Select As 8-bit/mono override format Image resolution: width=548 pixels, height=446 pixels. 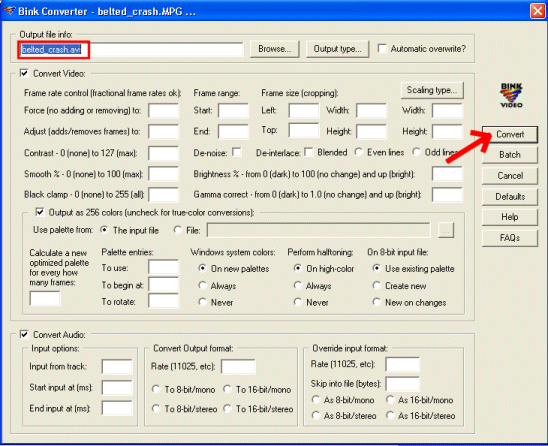[316, 399]
